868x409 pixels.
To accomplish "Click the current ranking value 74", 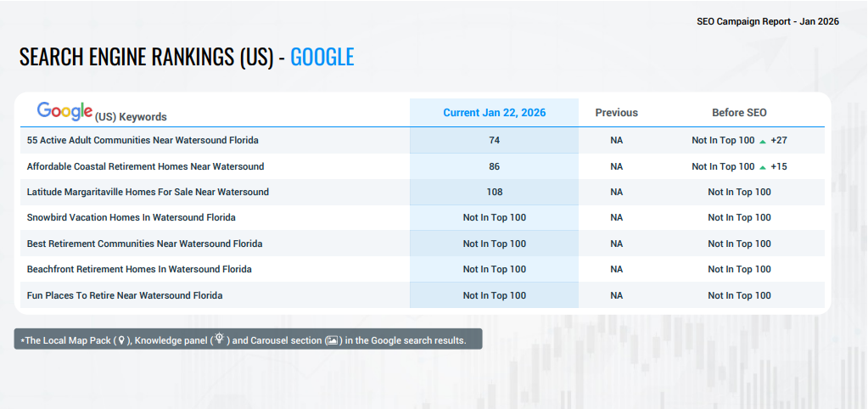I will tap(495, 140).
